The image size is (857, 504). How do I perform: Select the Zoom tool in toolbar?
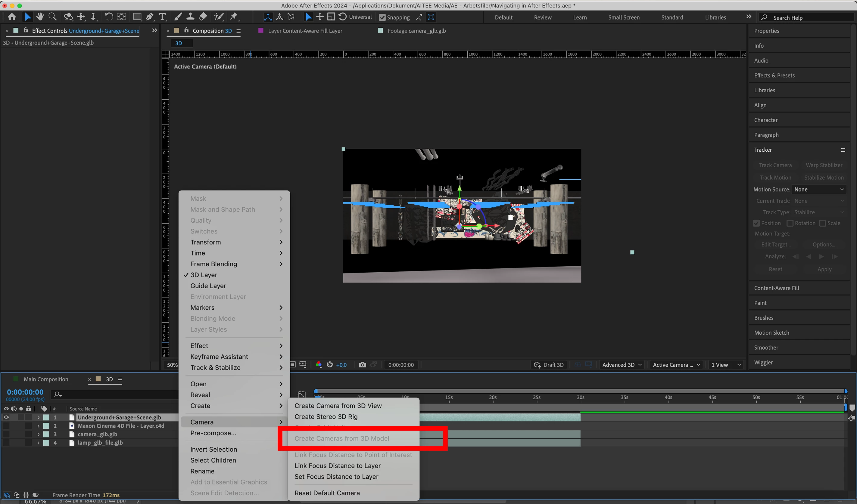click(52, 17)
